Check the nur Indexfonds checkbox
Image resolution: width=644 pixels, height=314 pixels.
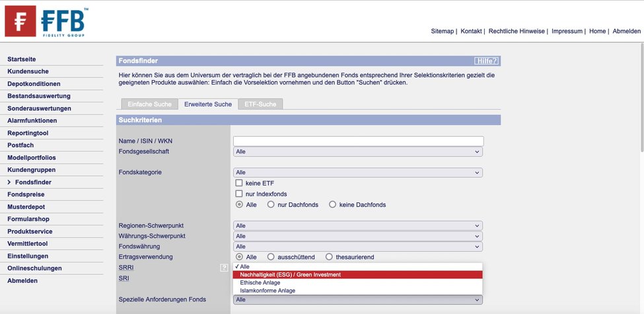point(239,194)
